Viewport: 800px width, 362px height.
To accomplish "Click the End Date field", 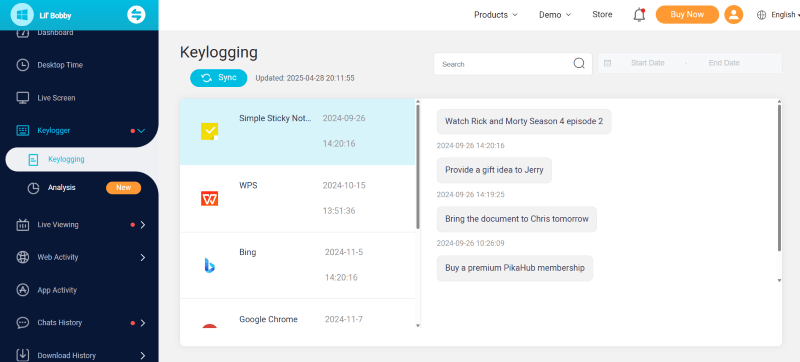I will click(724, 63).
